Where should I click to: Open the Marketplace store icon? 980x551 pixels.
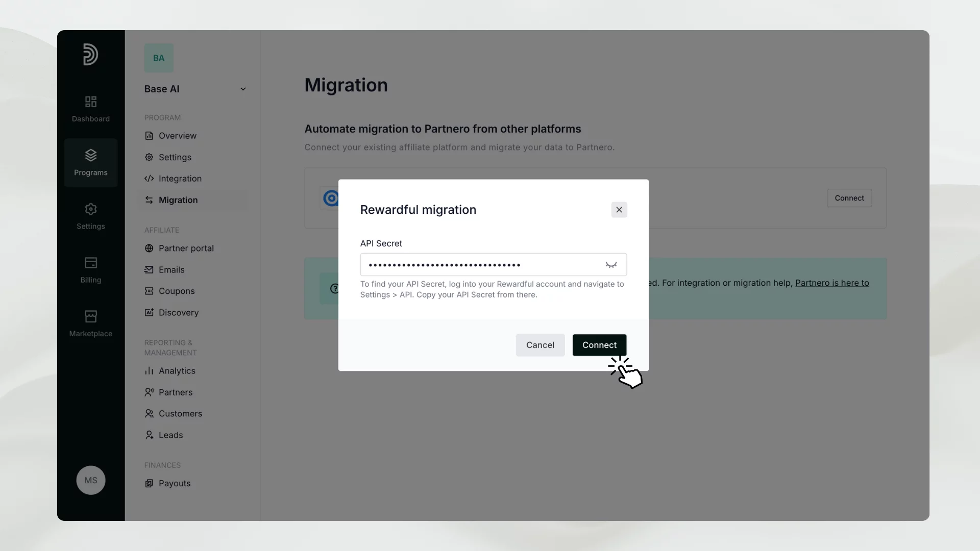coord(90,316)
